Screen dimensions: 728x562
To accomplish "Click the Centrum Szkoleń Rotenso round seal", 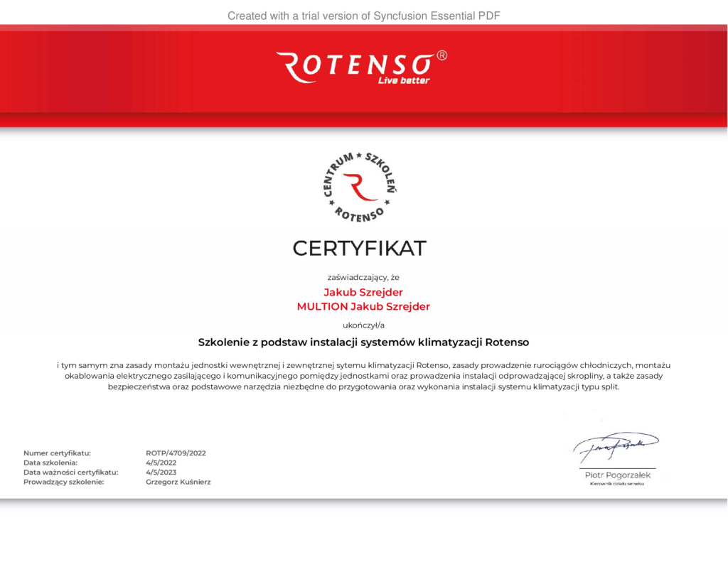I will (x=360, y=187).
